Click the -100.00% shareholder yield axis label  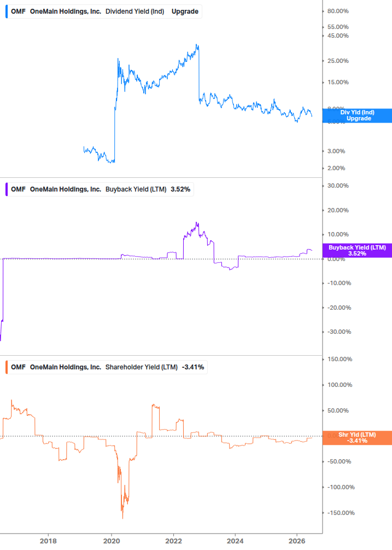click(341, 487)
